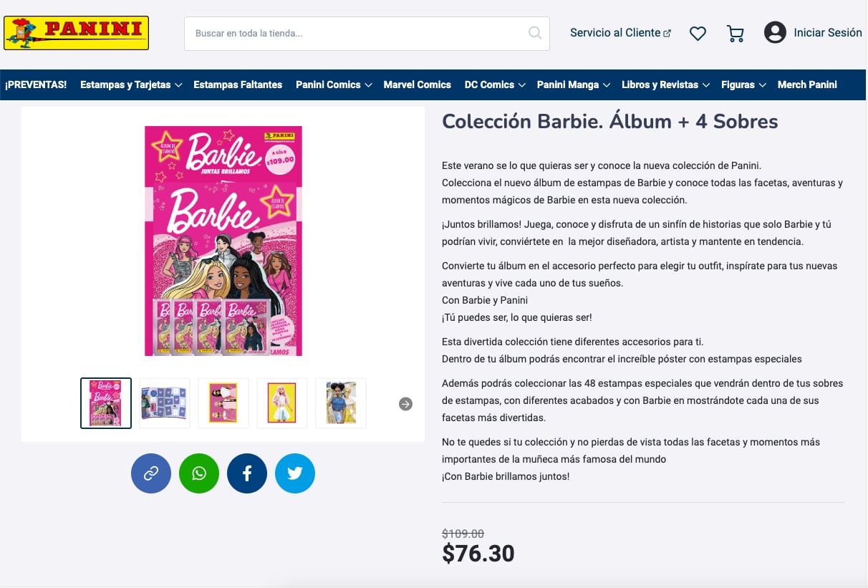Expand Estampas y Tarjetas menu

131,85
